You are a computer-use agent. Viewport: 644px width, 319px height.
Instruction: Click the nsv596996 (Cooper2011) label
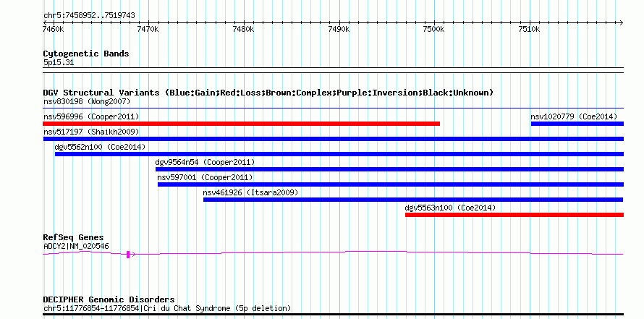[91, 116]
